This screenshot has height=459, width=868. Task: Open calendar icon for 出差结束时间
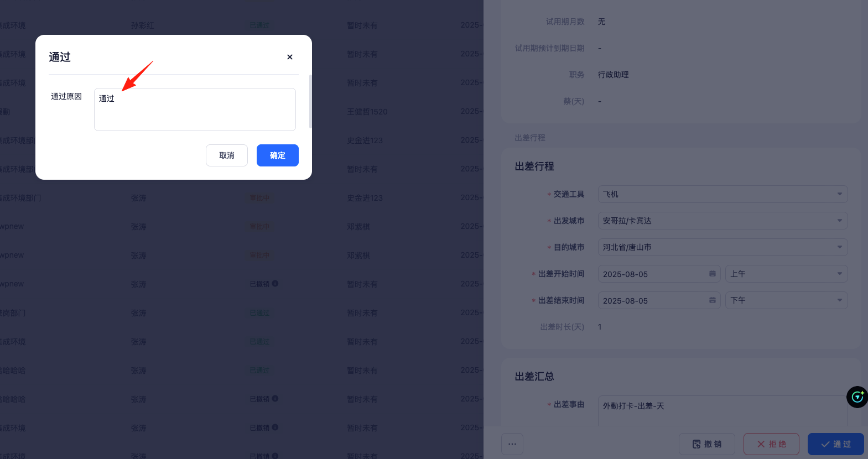pos(713,300)
